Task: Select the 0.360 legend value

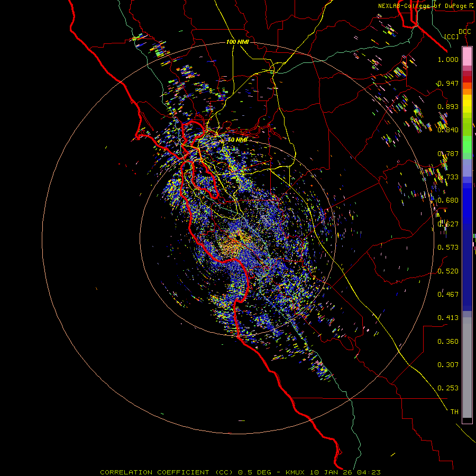Action: 448,341
